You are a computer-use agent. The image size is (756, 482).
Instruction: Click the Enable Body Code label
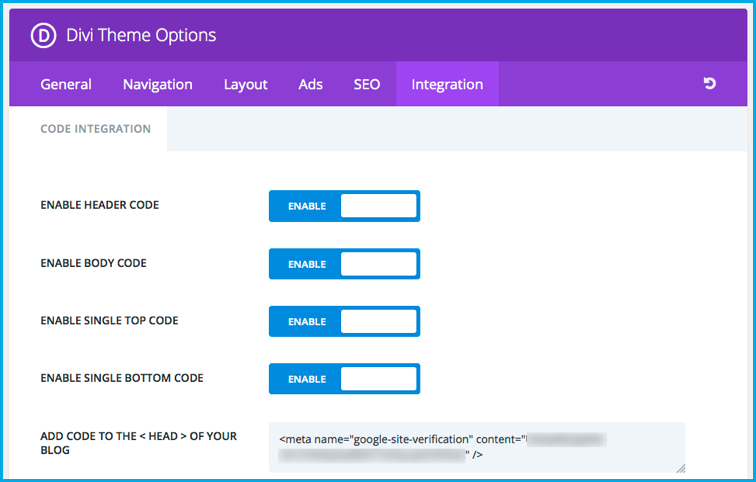[x=94, y=263]
